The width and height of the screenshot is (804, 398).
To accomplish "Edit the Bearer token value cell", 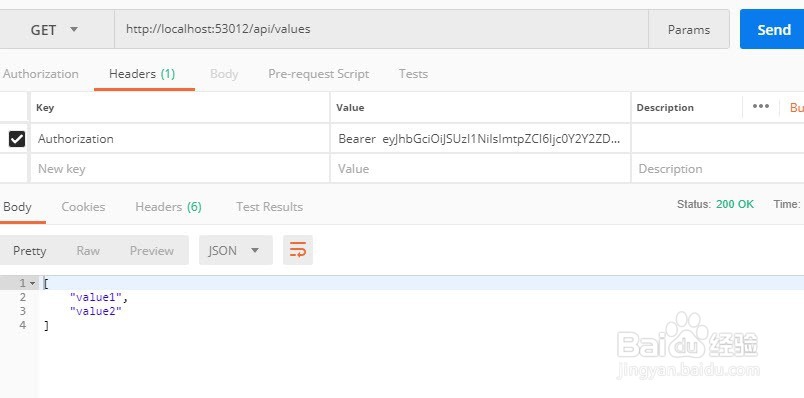I will pos(480,138).
